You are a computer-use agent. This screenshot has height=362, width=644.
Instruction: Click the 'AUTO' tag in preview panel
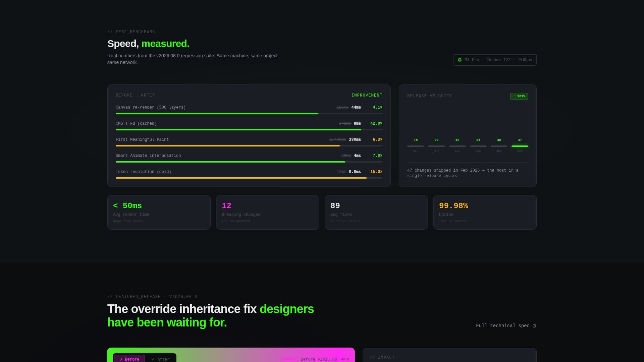click(x=345, y=360)
